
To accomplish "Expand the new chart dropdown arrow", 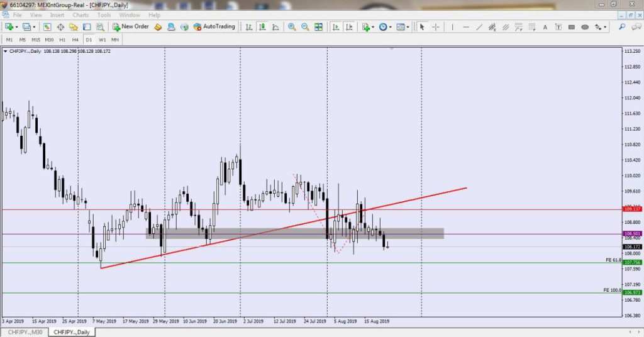I will 16,27.
